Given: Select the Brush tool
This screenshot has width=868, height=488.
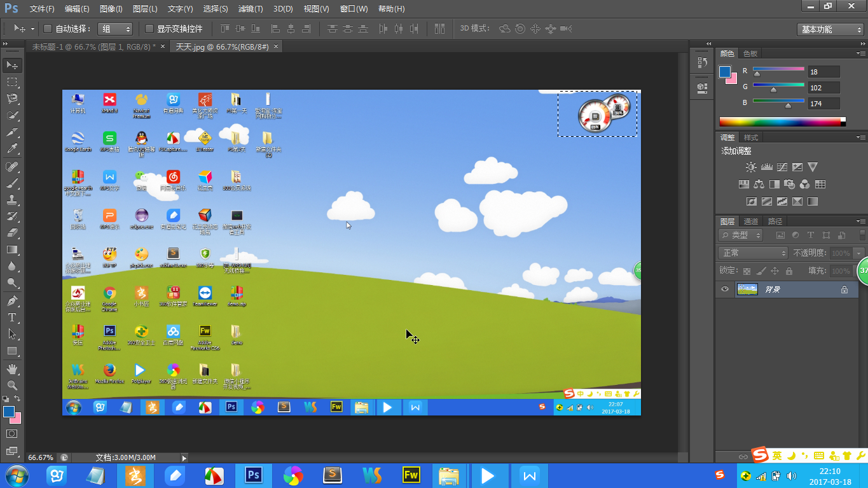Looking at the screenshot, I should pos(12,183).
